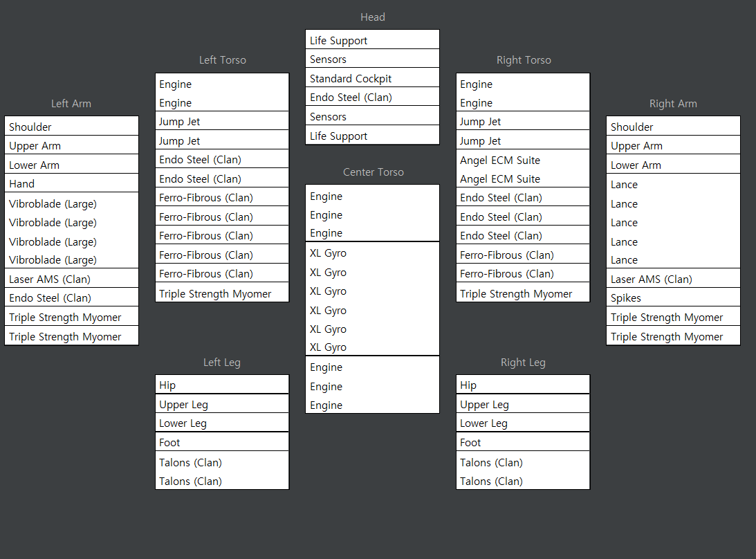Screen dimensions: 756x559
Task: Select the Upper Arm slot in Left Arm
Action: tap(71, 145)
